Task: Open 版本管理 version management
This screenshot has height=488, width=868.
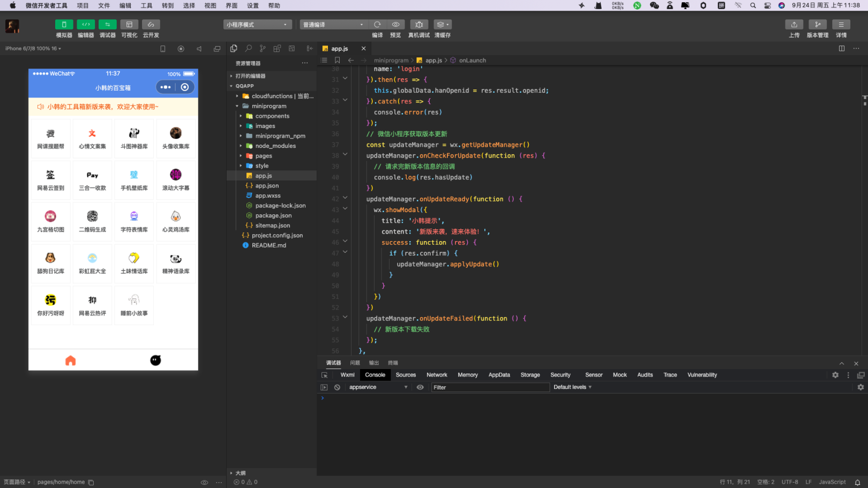Action: (818, 25)
